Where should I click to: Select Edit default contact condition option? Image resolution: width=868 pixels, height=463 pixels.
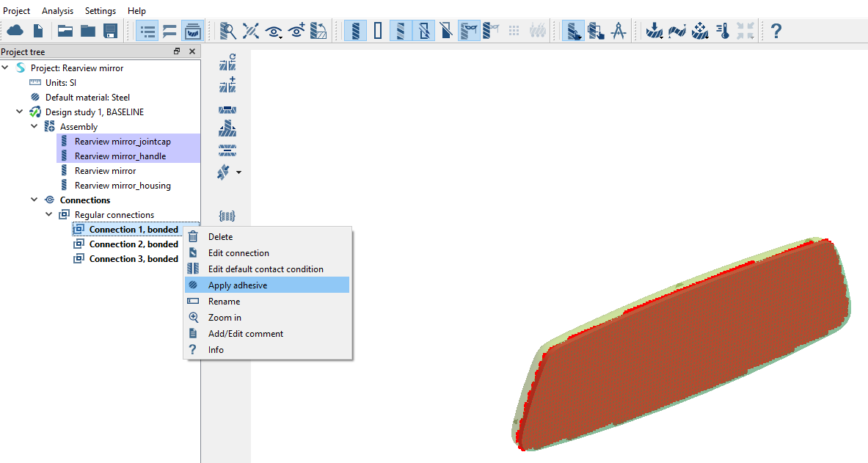pyautogui.click(x=266, y=269)
